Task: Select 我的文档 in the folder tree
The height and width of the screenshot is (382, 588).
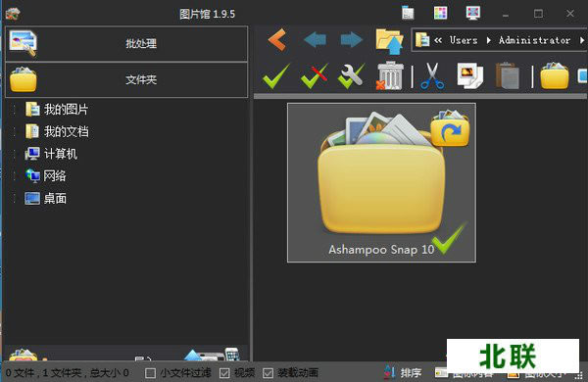Action: tap(66, 131)
